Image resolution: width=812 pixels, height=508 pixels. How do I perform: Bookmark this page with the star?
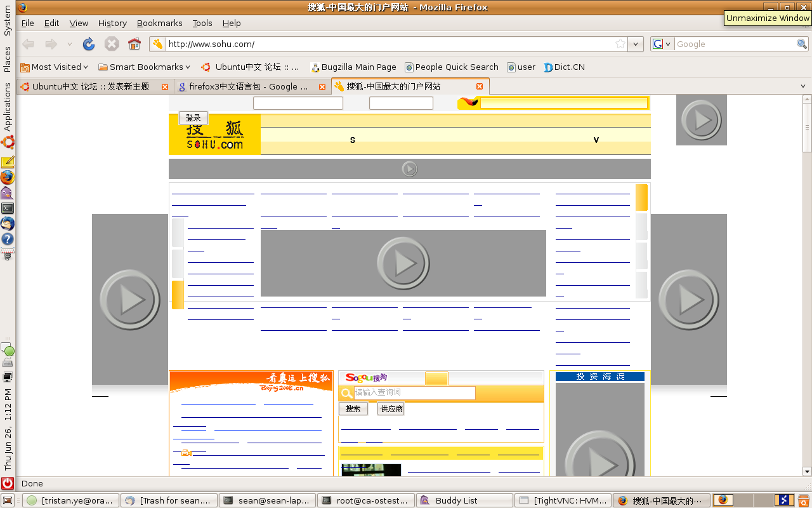(x=620, y=44)
